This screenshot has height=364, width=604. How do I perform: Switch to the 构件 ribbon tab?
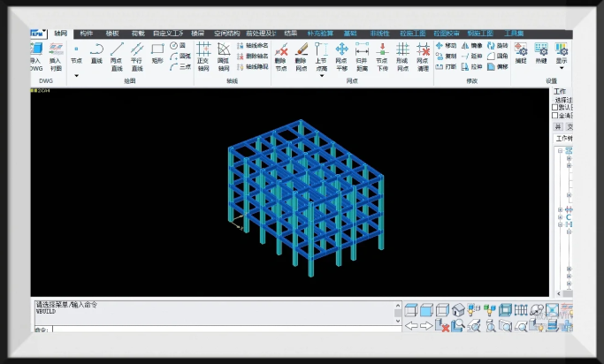pyautogui.click(x=87, y=33)
